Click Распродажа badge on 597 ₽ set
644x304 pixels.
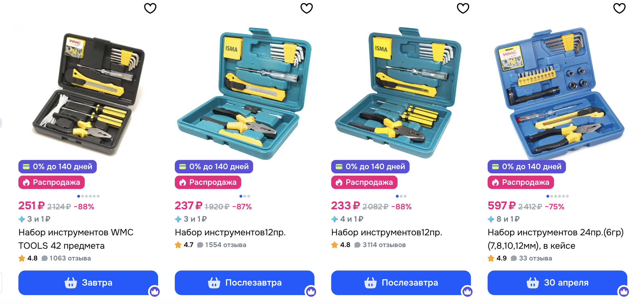pos(520,182)
